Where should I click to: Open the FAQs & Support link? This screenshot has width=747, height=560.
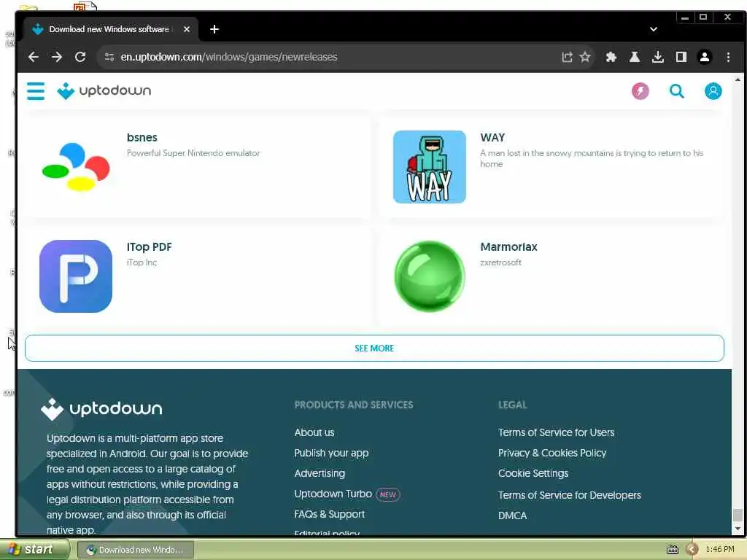pos(329,514)
